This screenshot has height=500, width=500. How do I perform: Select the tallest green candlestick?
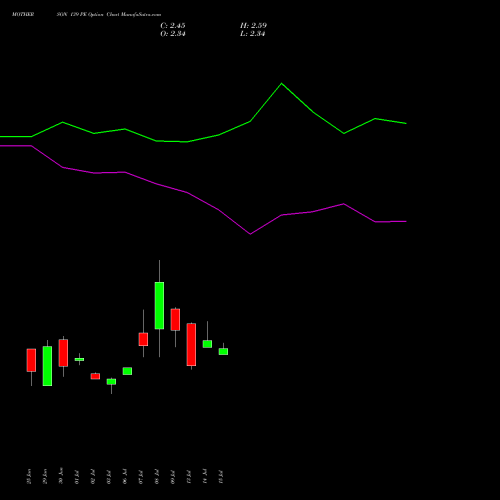(159, 306)
